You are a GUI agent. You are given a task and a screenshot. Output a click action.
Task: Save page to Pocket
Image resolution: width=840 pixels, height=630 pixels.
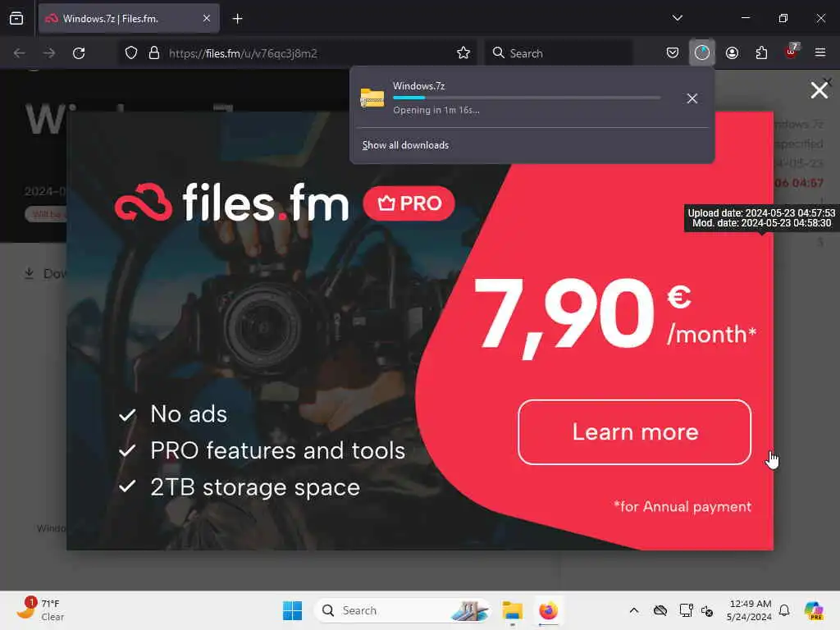tap(673, 52)
